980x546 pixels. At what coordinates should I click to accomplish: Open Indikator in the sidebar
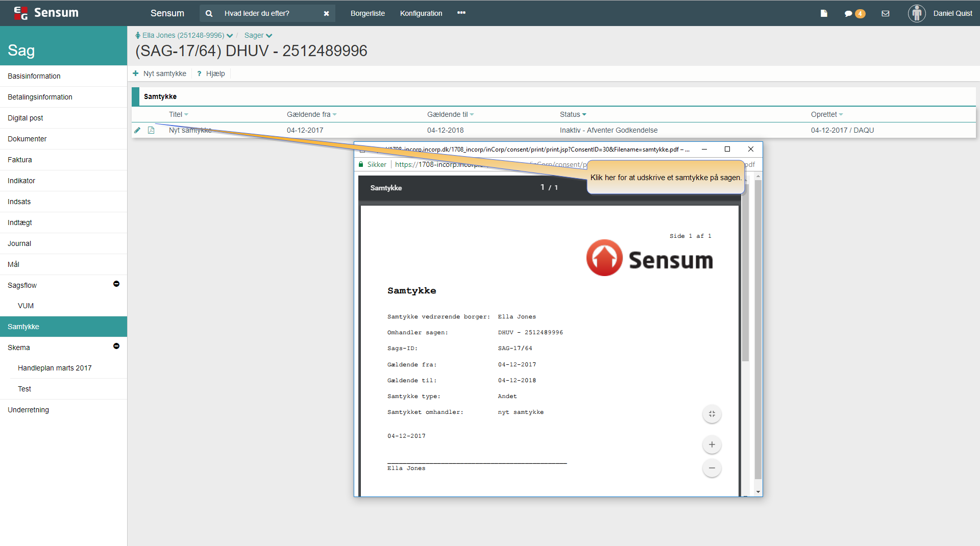[x=63, y=181]
